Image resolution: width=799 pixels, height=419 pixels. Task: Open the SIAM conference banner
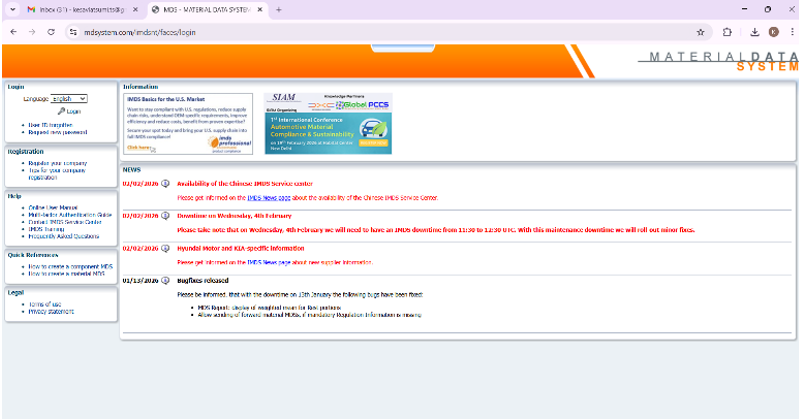pyautogui.click(x=328, y=124)
